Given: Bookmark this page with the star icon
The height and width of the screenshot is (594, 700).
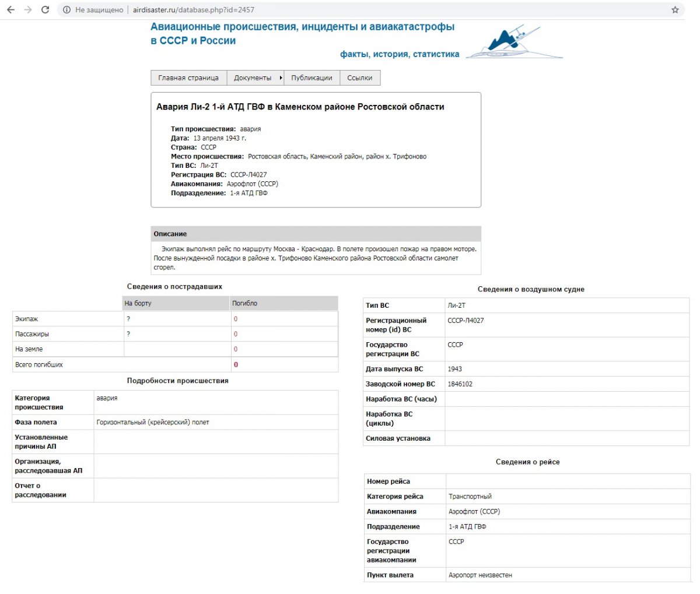Looking at the screenshot, I should pyautogui.click(x=675, y=10).
